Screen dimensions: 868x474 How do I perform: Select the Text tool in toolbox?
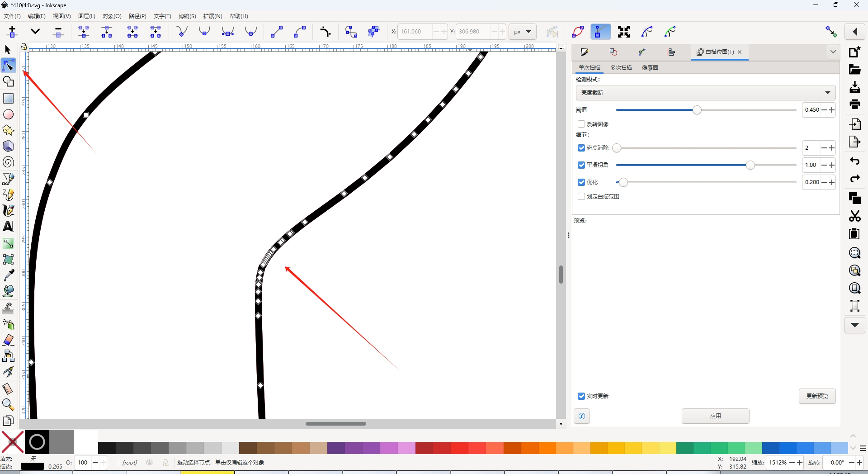pos(8,226)
